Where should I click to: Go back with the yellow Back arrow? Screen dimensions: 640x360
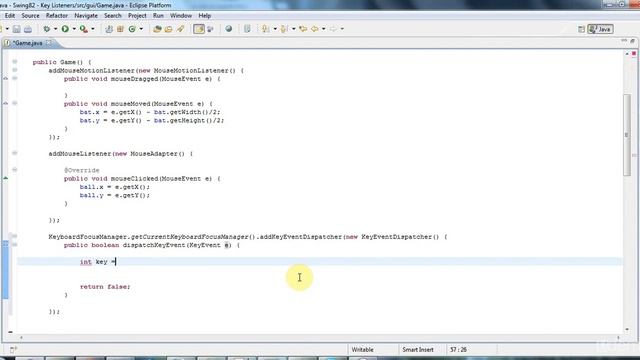coord(315,29)
